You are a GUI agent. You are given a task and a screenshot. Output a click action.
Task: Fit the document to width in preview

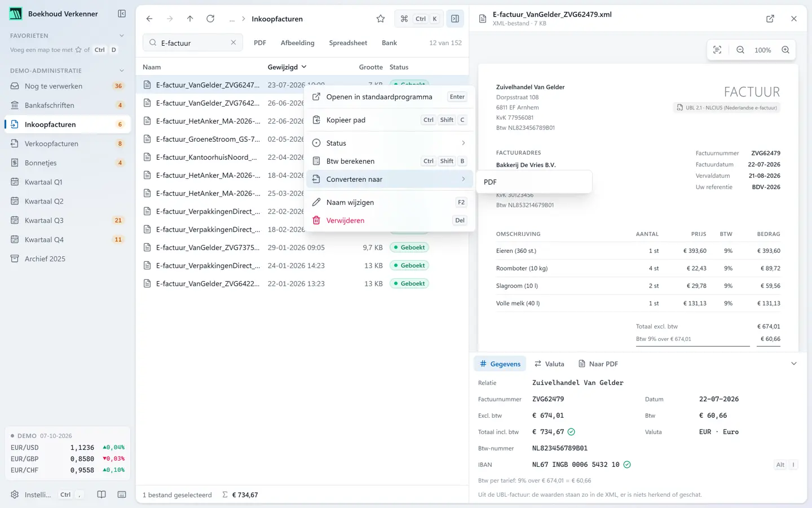coord(717,50)
